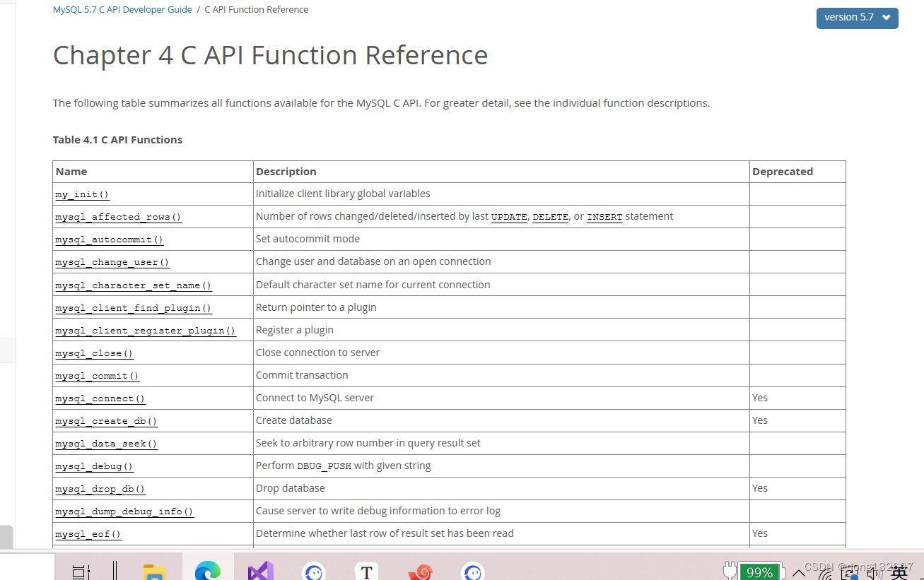Open the version 5.7 dropdown
This screenshot has width=924, height=580.
point(857,18)
